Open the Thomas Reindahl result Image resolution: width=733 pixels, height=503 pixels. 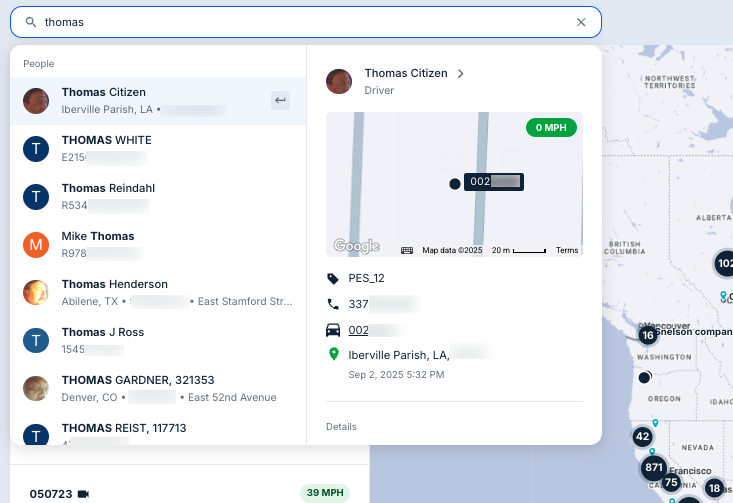pos(158,197)
